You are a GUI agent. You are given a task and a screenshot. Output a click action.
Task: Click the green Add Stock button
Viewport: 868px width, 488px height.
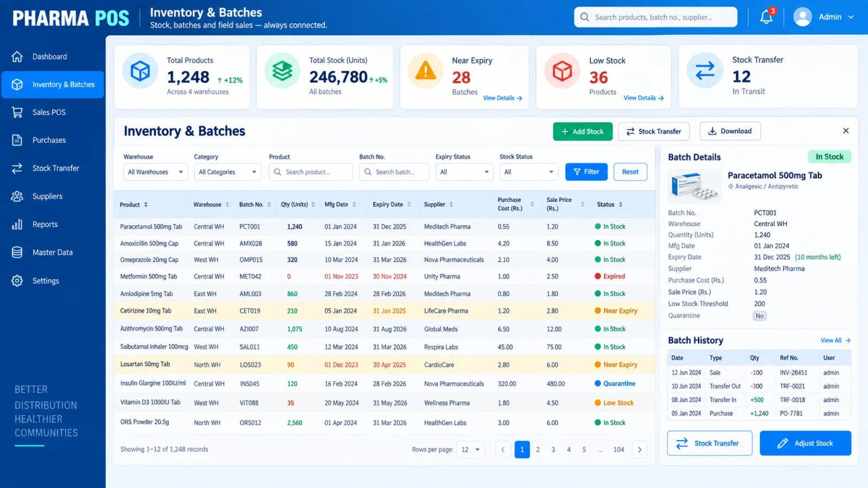tap(583, 131)
